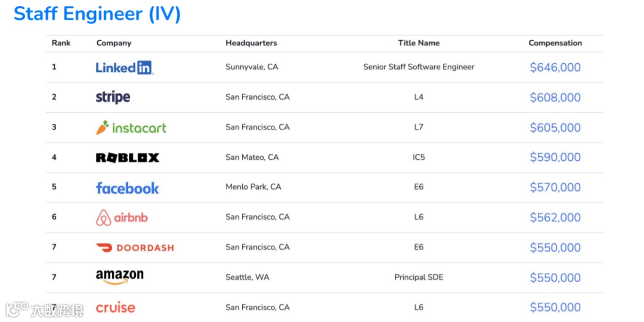Click the Roblox logo
The image size is (644, 322).
click(x=128, y=157)
